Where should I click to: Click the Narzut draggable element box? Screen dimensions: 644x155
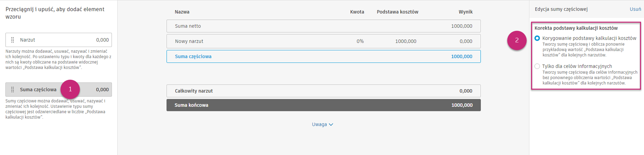[x=59, y=40]
